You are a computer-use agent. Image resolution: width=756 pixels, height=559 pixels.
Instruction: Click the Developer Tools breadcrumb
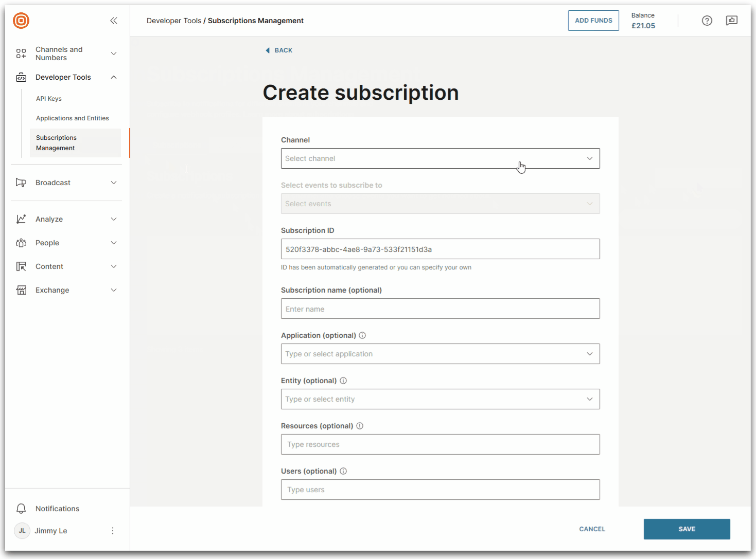tap(174, 21)
